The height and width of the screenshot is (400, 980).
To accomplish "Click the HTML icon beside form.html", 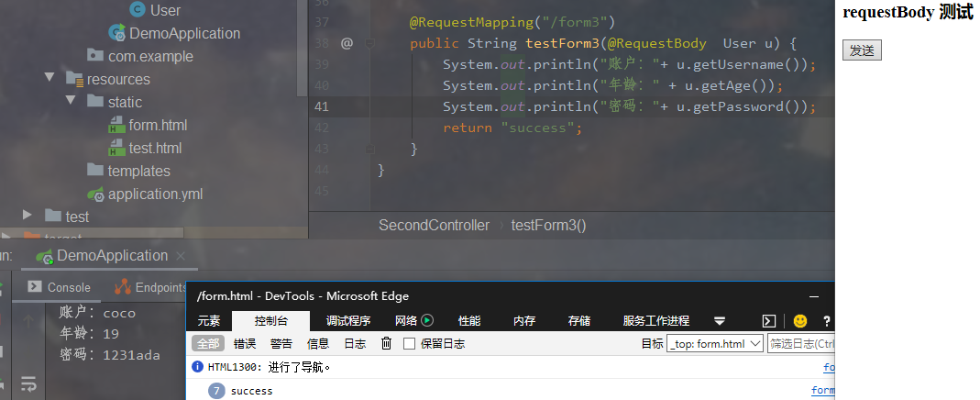I will click(116, 125).
